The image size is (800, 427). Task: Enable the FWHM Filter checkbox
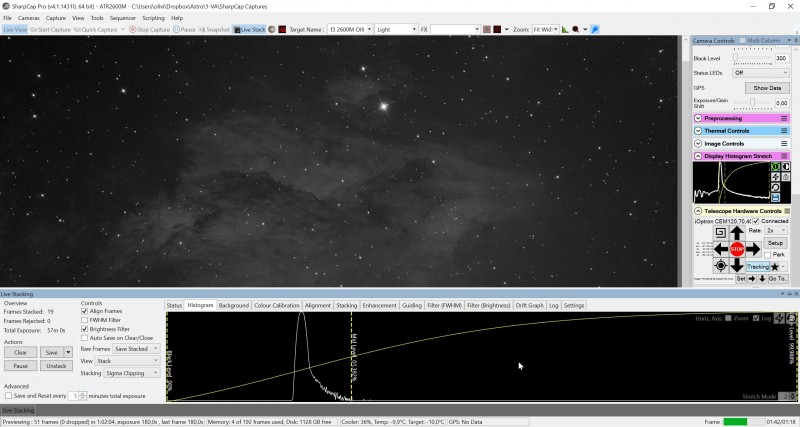pyautogui.click(x=85, y=320)
